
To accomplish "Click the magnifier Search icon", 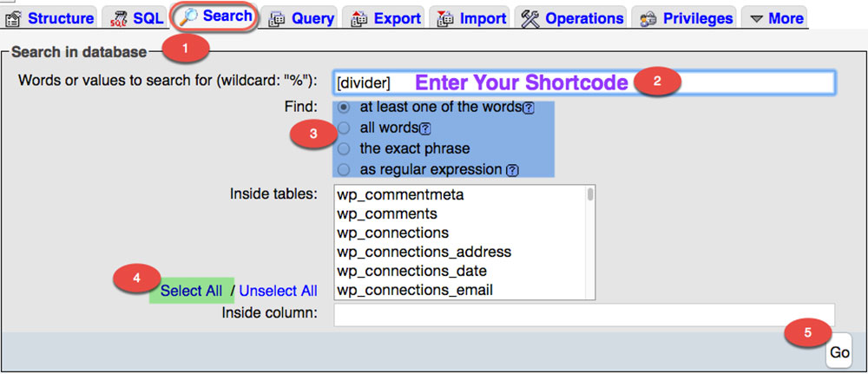I will [189, 16].
